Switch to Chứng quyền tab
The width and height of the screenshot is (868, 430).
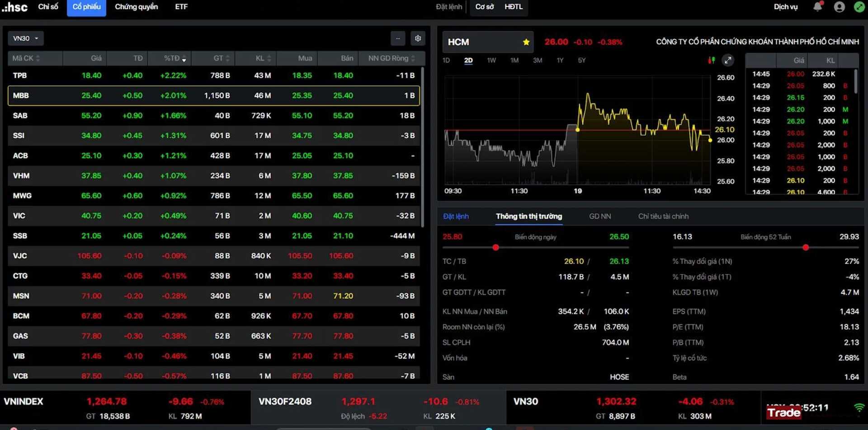coord(136,7)
